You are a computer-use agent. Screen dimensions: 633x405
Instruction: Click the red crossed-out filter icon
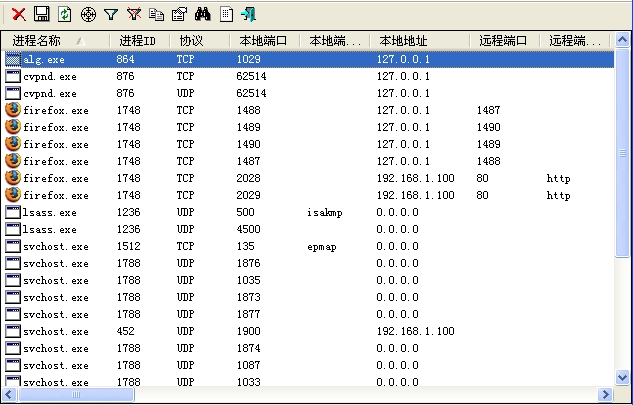[x=134, y=15]
